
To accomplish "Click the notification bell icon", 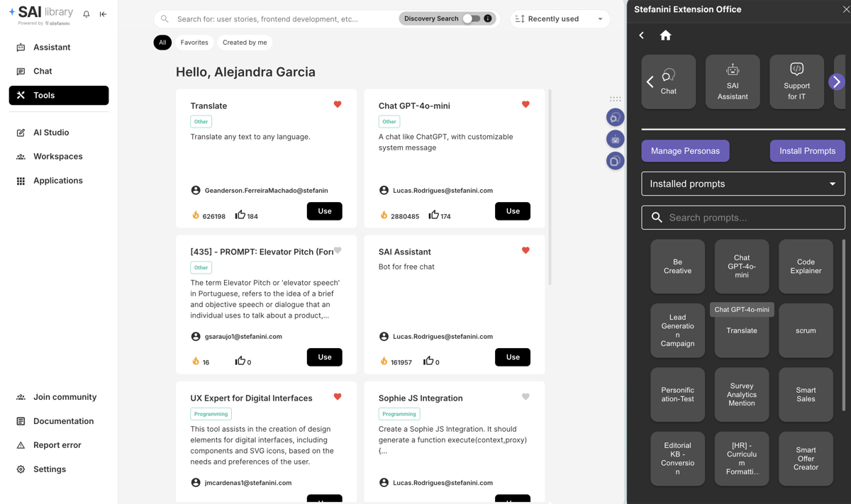I will (87, 14).
